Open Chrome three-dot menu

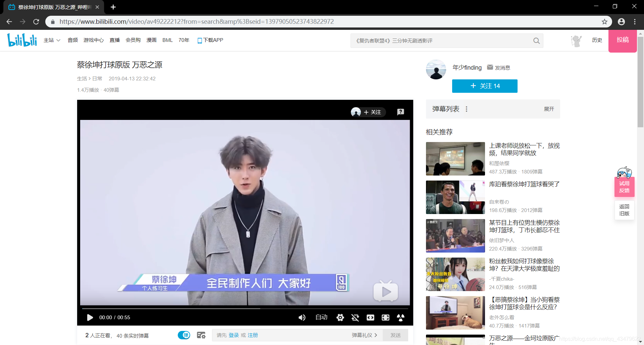(635, 21)
